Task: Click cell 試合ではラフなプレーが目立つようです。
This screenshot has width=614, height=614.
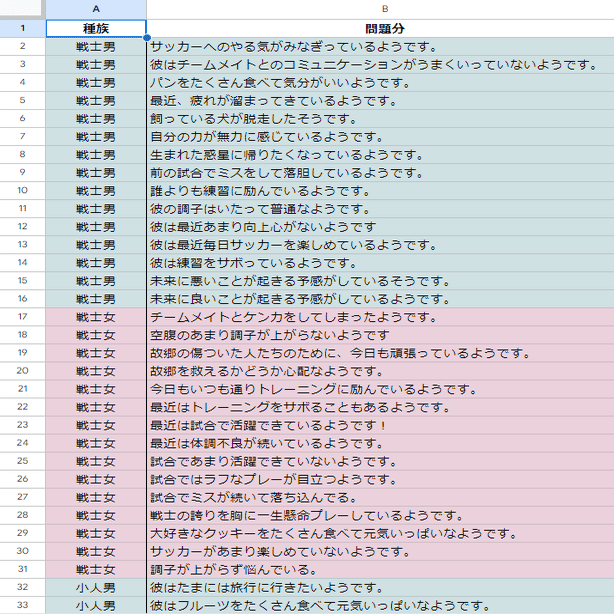Action: 380,479
